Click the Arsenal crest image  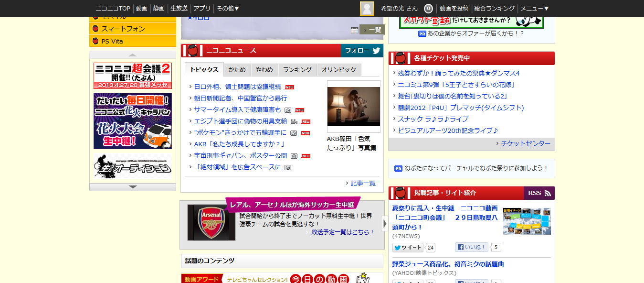click(211, 223)
